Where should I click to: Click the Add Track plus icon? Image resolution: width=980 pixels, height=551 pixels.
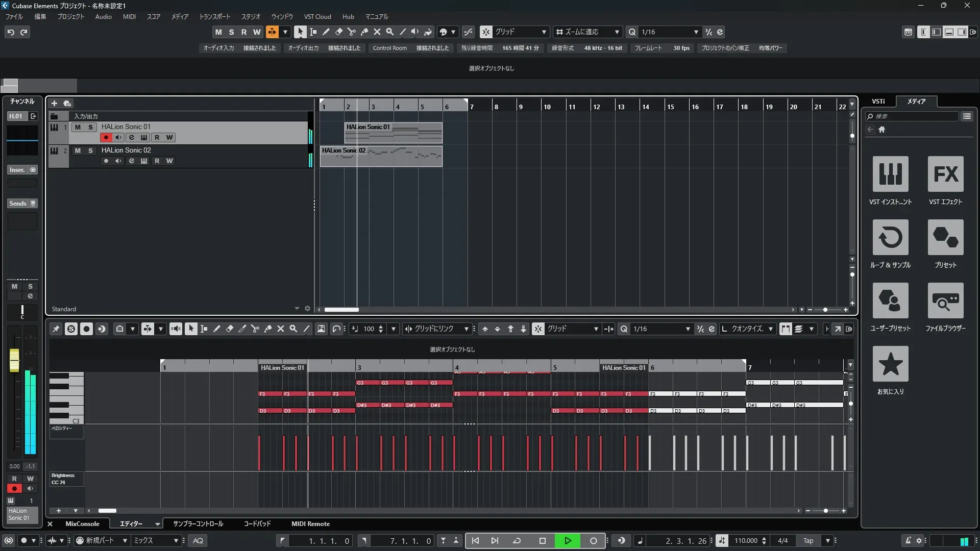tap(54, 104)
